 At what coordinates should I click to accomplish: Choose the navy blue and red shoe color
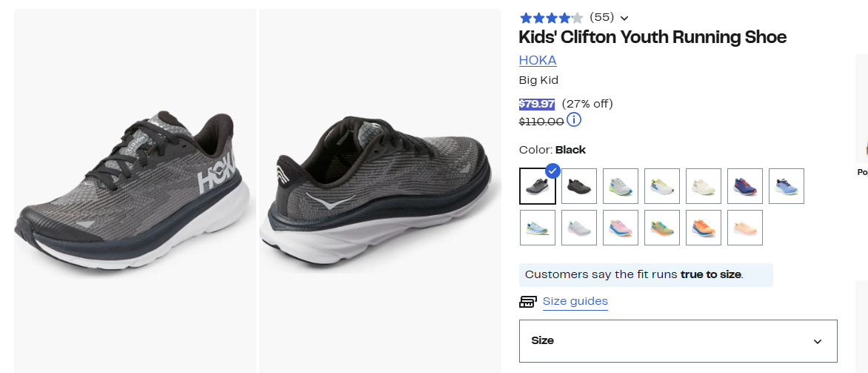click(x=745, y=186)
